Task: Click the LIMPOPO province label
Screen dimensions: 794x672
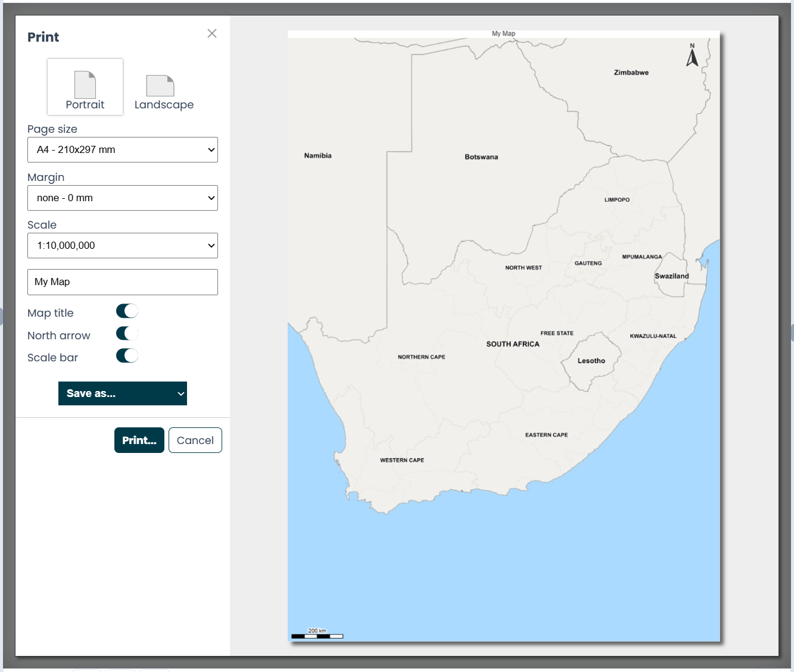Action: (617, 200)
